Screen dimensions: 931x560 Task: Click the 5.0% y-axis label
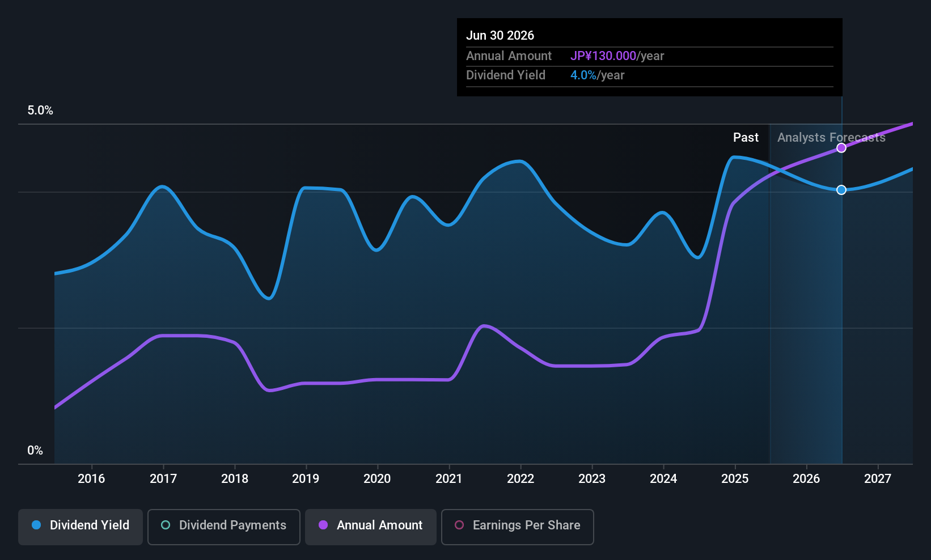click(40, 111)
